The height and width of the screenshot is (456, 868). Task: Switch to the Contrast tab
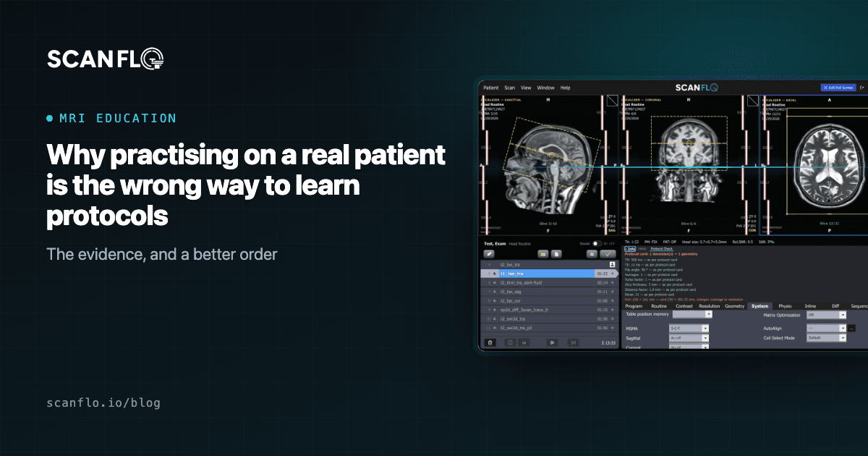tap(684, 306)
